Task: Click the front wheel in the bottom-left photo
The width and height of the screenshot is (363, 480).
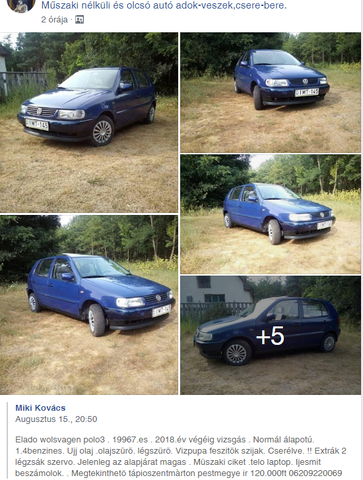Action: (x=97, y=320)
